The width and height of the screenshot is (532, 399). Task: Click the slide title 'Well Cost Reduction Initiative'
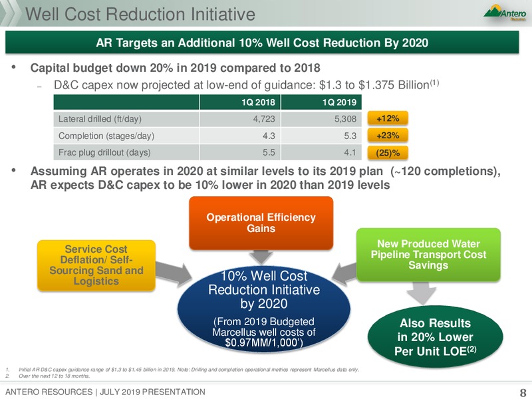pos(140,14)
